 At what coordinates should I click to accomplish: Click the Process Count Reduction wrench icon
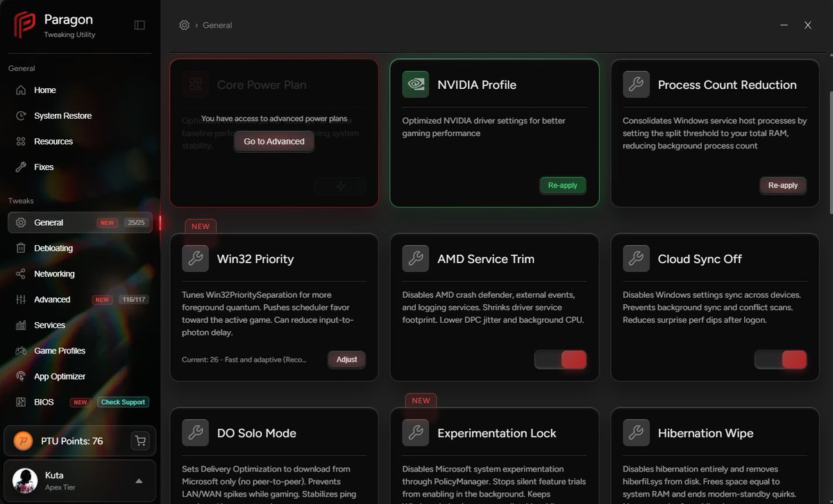(636, 85)
